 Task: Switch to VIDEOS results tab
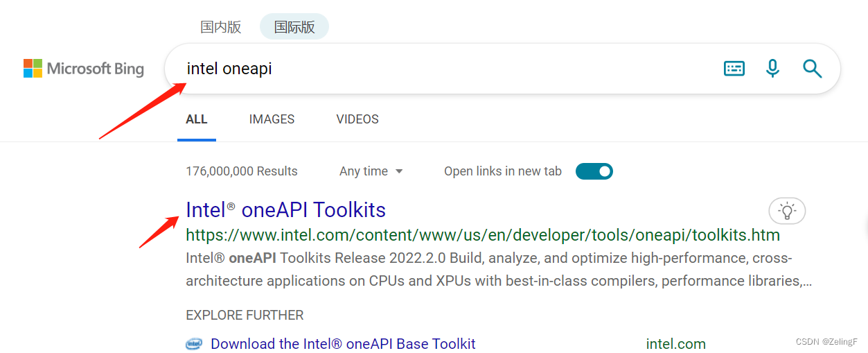click(357, 119)
